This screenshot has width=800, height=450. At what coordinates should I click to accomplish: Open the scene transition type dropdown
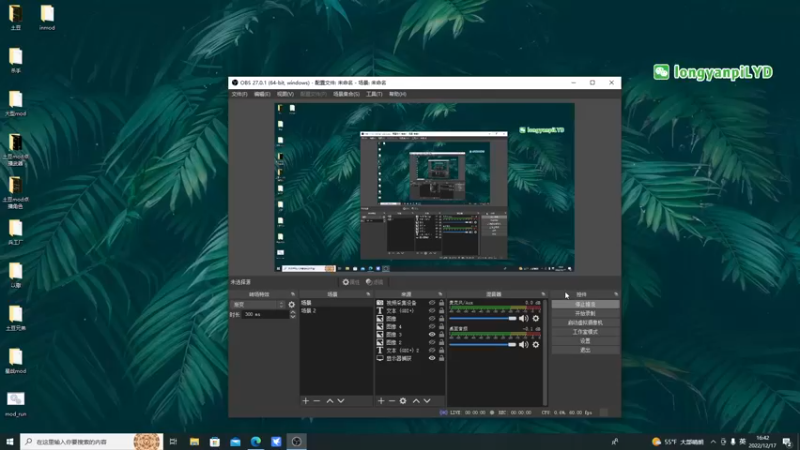[x=258, y=305]
